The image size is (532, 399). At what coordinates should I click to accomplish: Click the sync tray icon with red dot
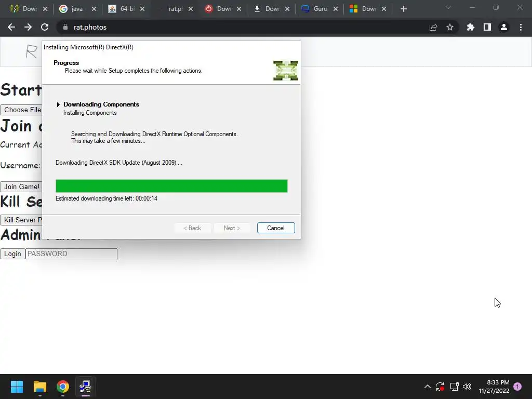pos(440,387)
